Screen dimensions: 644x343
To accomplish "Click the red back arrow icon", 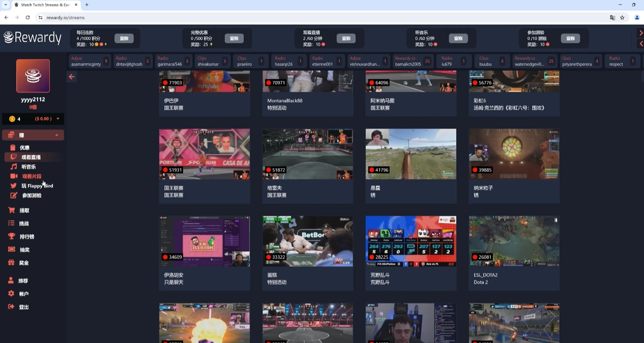I will [72, 77].
